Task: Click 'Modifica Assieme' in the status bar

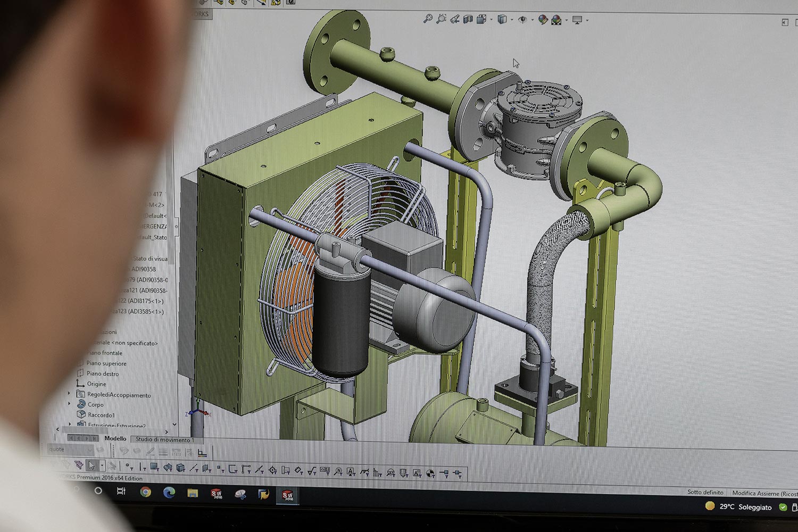Action: (755, 493)
